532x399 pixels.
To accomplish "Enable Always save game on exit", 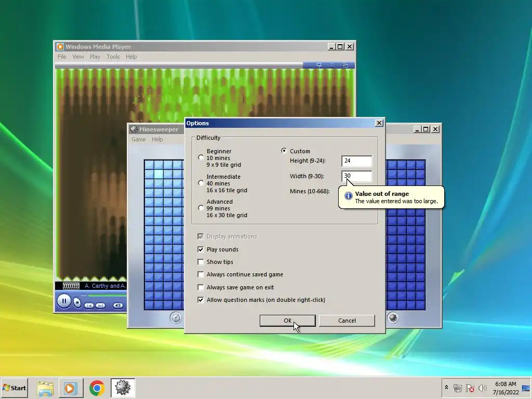I will (x=201, y=287).
